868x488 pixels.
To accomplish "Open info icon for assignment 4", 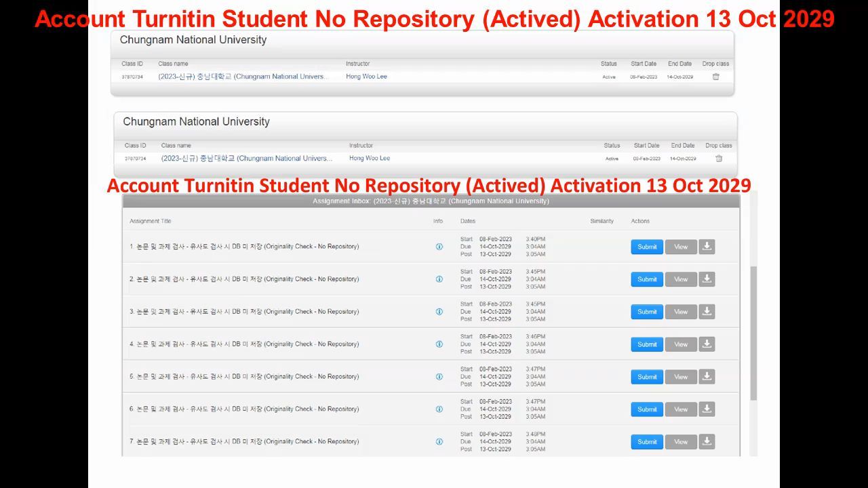I will [x=439, y=344].
